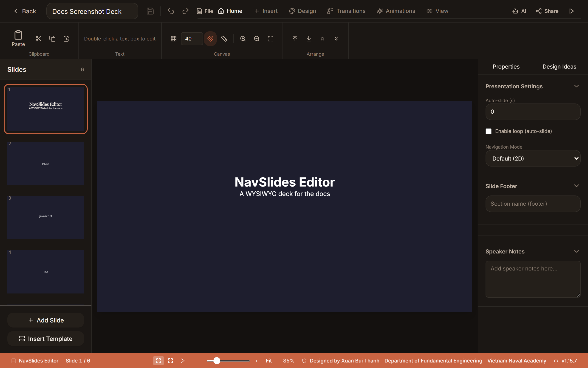Open the File menu
This screenshot has width=588, height=368.
pyautogui.click(x=205, y=11)
